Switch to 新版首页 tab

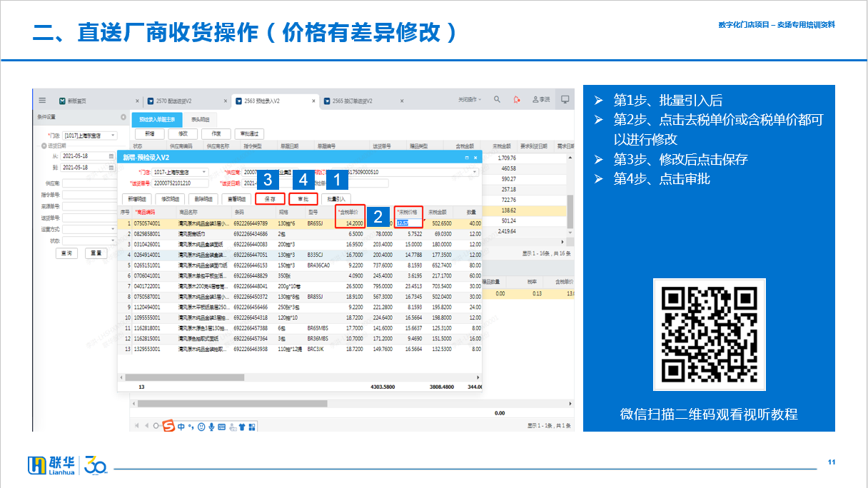[76, 101]
